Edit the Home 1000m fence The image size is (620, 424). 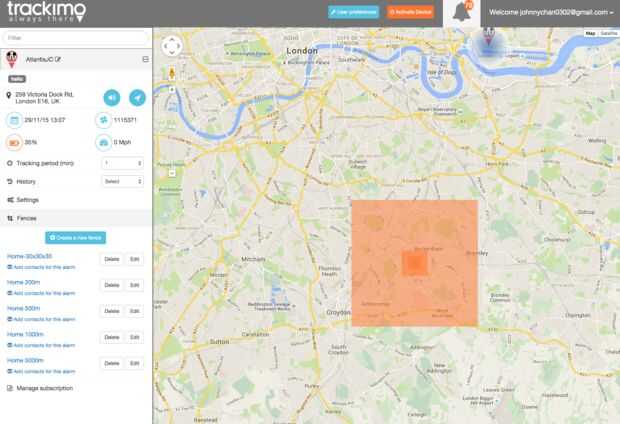tap(134, 337)
